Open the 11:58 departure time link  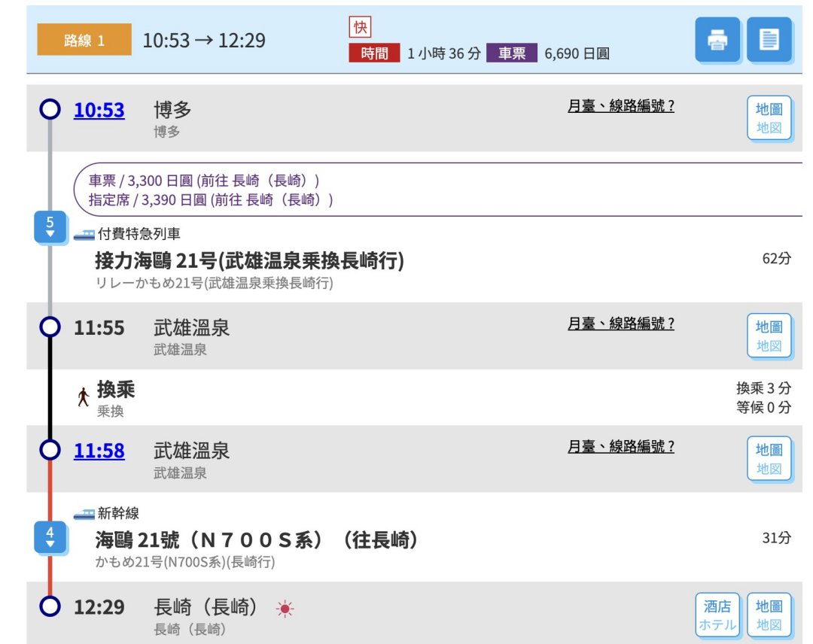(x=99, y=451)
